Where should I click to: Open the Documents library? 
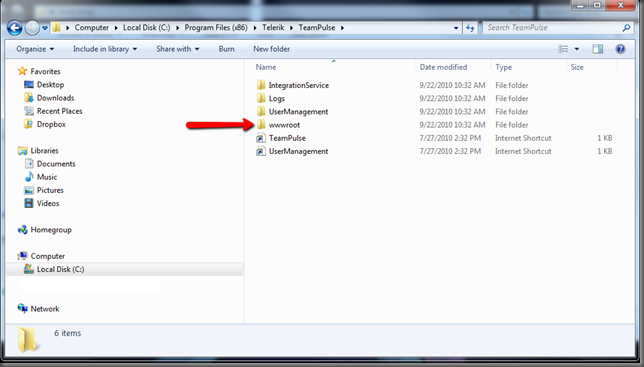tap(56, 164)
